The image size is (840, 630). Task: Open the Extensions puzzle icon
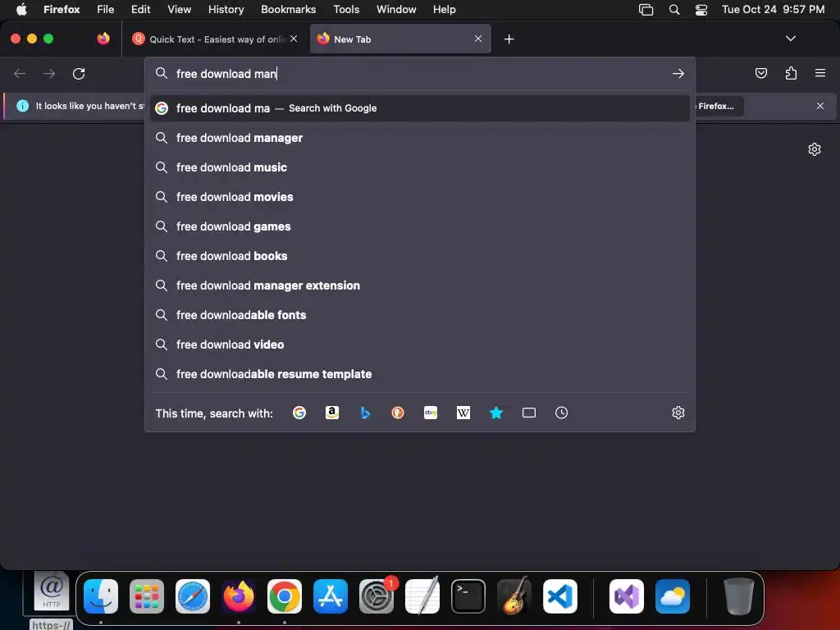point(791,73)
